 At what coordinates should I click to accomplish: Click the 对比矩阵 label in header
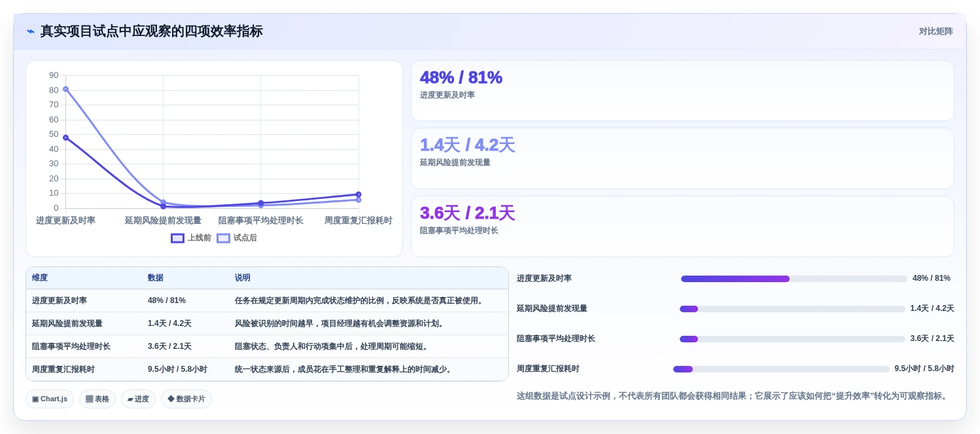coord(936,31)
